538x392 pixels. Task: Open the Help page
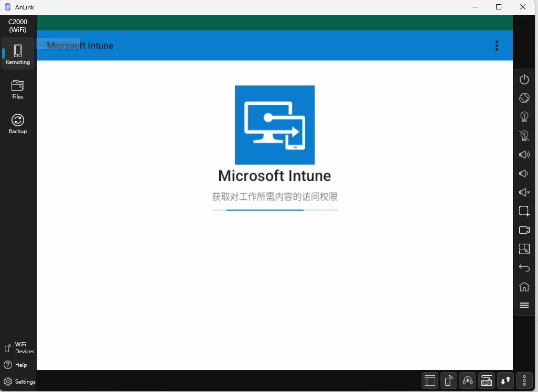pos(15,365)
